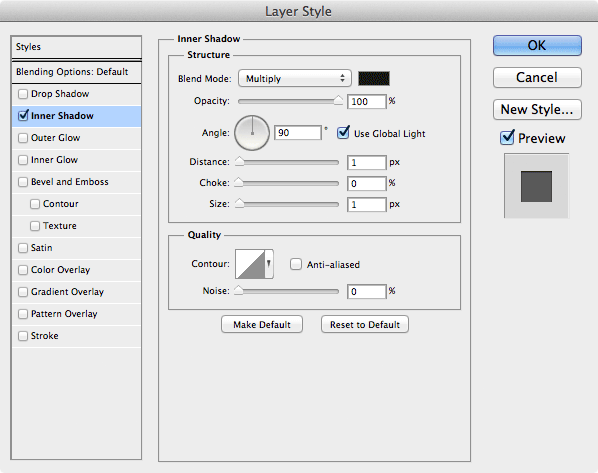
Task: Uncheck Use Global Light
Action: (343, 133)
